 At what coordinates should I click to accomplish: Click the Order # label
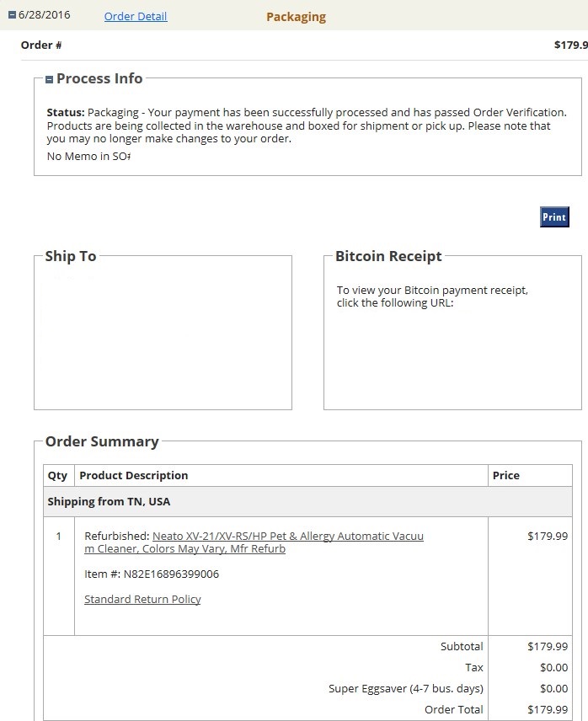pos(41,45)
